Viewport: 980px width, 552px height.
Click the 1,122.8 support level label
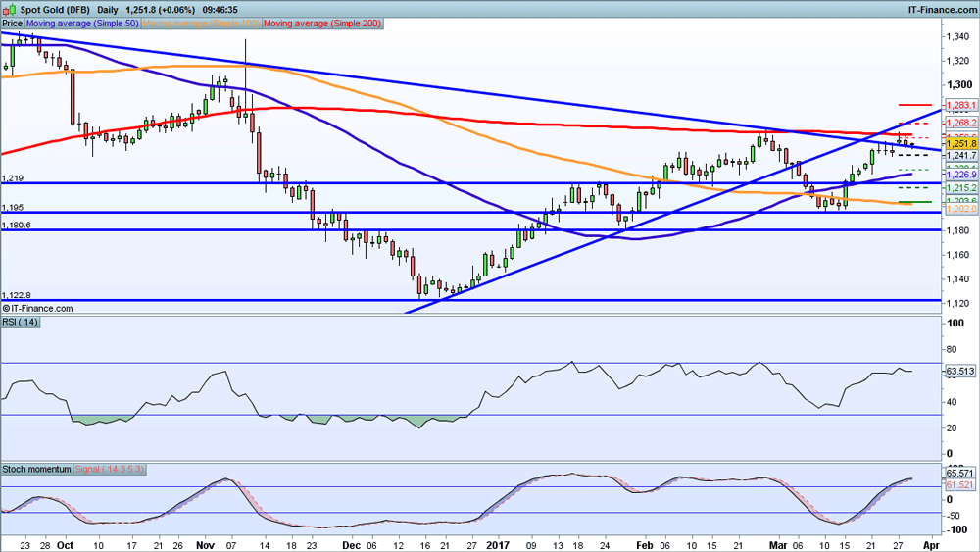pos(17,295)
